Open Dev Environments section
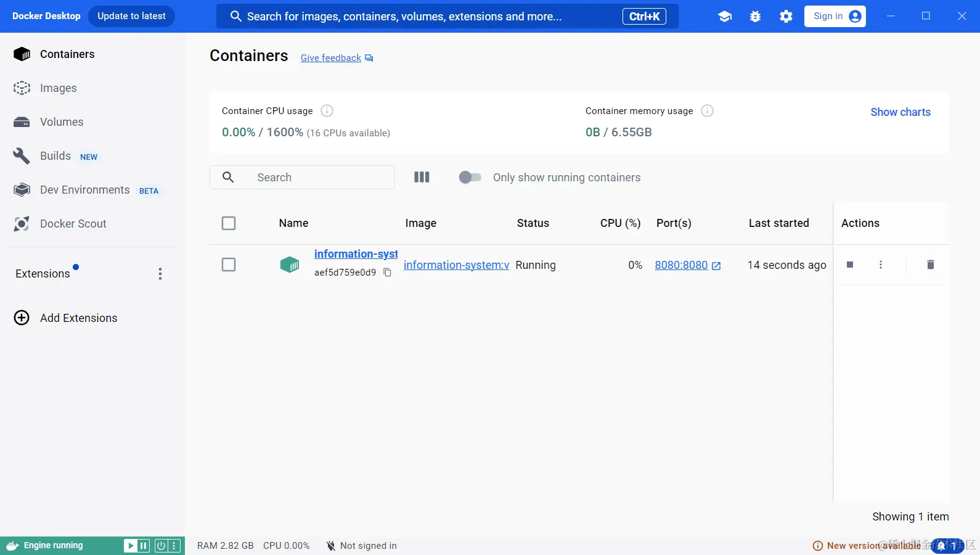The image size is (980, 555). click(86, 190)
